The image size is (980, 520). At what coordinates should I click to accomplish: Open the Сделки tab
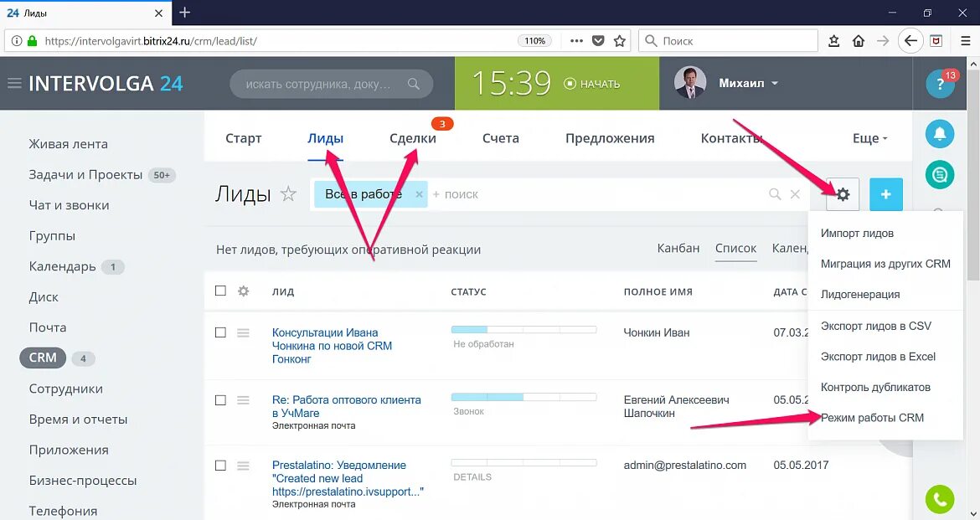tap(412, 138)
